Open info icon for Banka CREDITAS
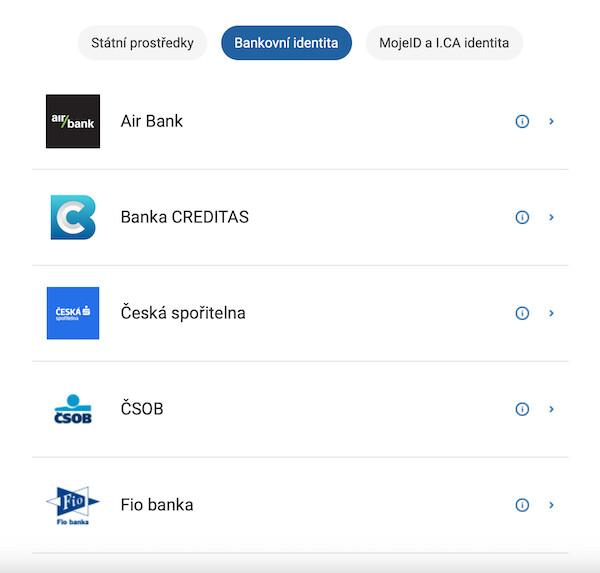The width and height of the screenshot is (600, 573). (522, 217)
